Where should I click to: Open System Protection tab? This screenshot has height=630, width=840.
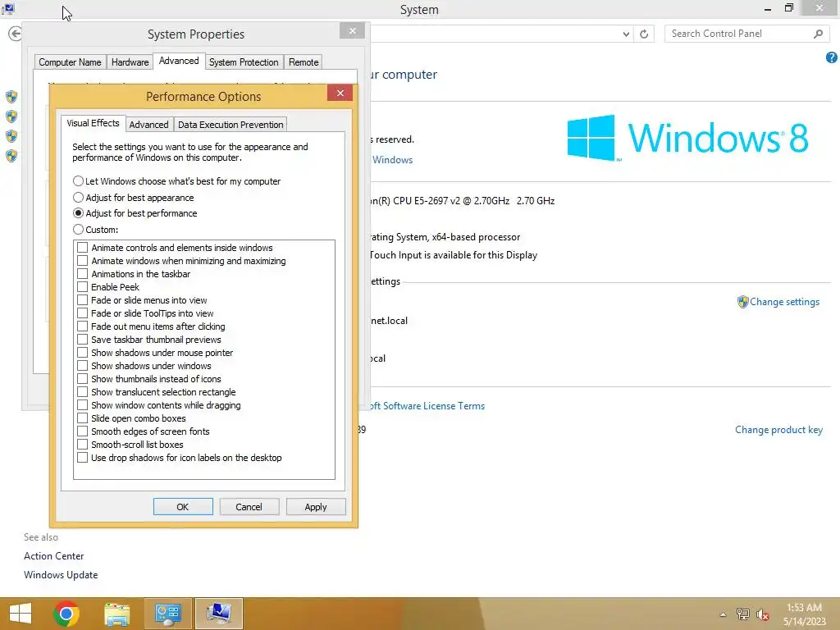tap(244, 62)
